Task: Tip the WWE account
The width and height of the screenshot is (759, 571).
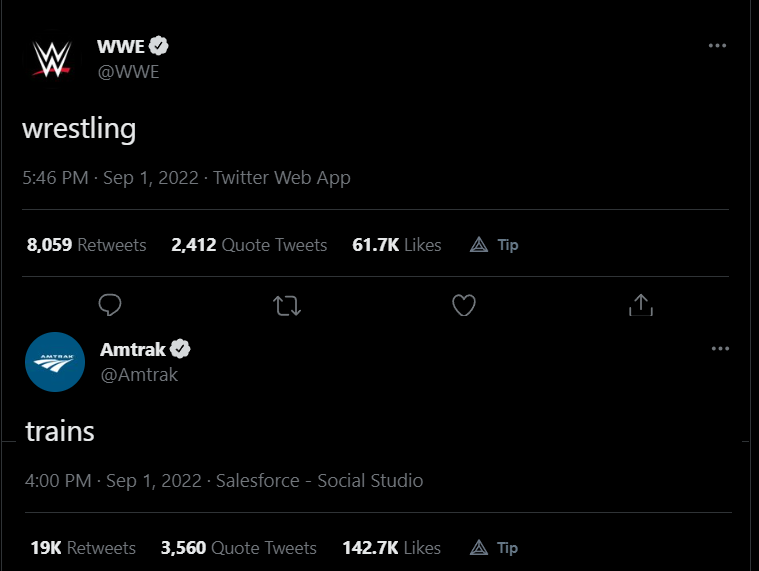Action: click(x=495, y=245)
